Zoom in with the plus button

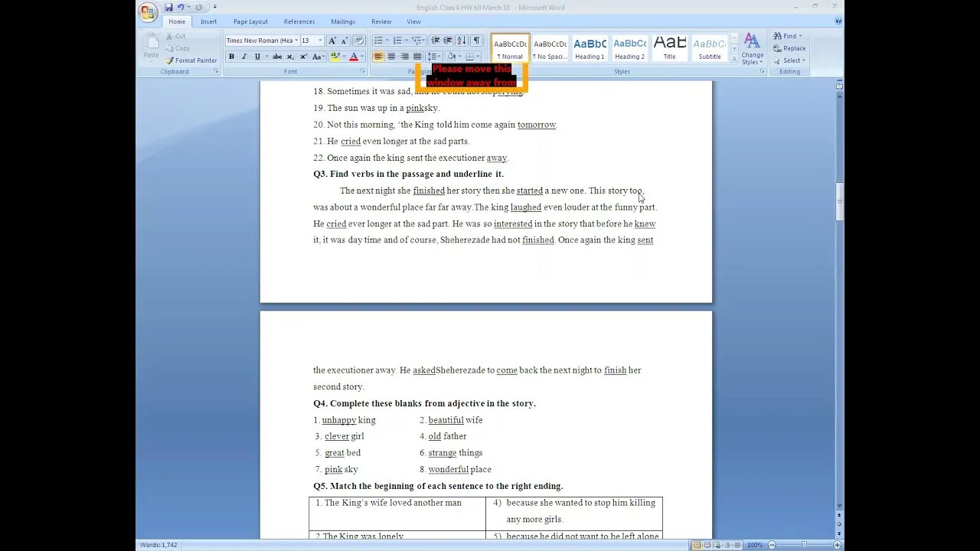tap(837, 545)
